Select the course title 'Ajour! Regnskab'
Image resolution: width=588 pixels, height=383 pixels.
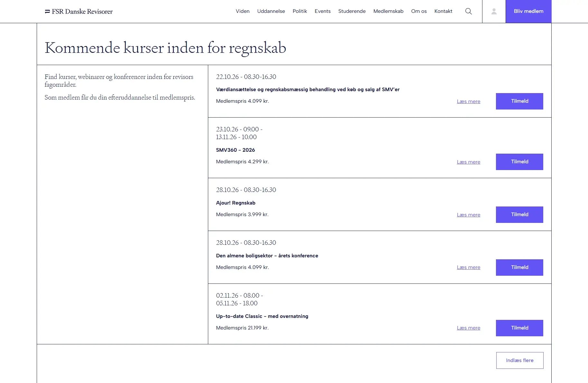coord(236,203)
